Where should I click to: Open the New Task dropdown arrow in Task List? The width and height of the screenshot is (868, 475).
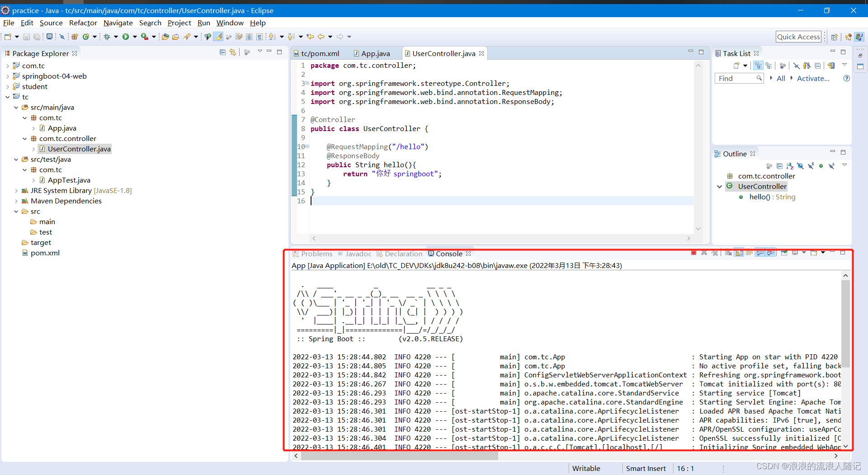[745, 66]
